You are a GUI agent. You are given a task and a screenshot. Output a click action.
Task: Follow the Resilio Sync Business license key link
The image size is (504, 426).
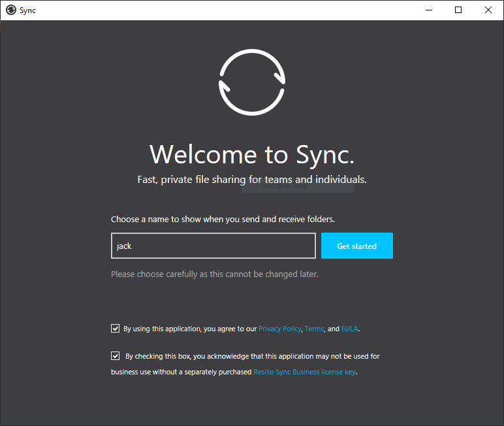click(304, 372)
